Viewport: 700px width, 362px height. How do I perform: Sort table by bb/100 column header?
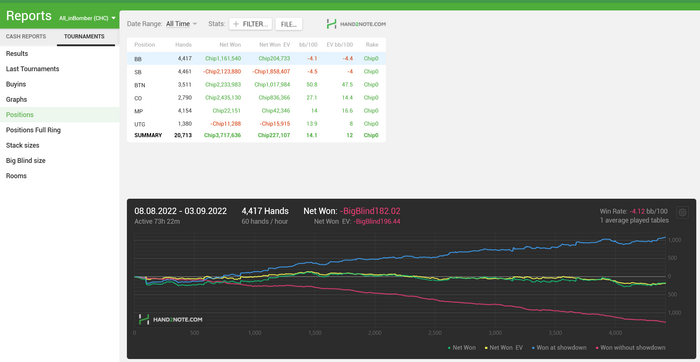[x=311, y=45]
